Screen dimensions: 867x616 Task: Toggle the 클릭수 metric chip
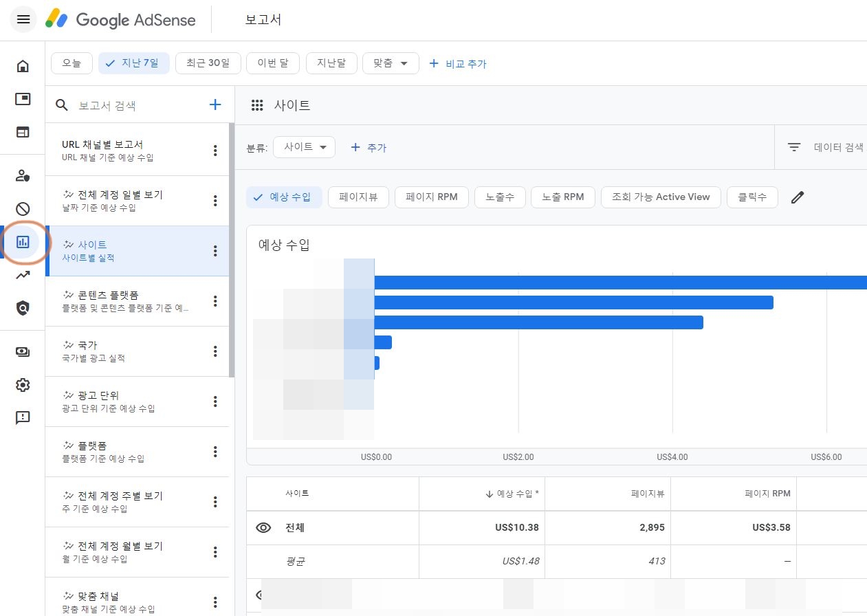point(752,197)
